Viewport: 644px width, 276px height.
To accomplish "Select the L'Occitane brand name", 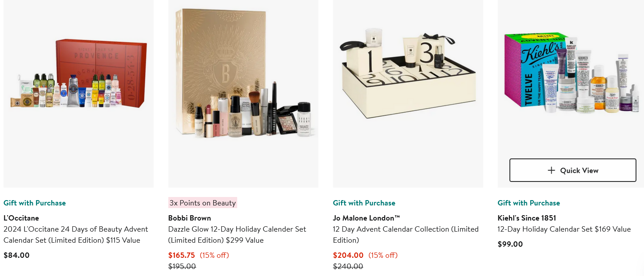I will (21, 218).
